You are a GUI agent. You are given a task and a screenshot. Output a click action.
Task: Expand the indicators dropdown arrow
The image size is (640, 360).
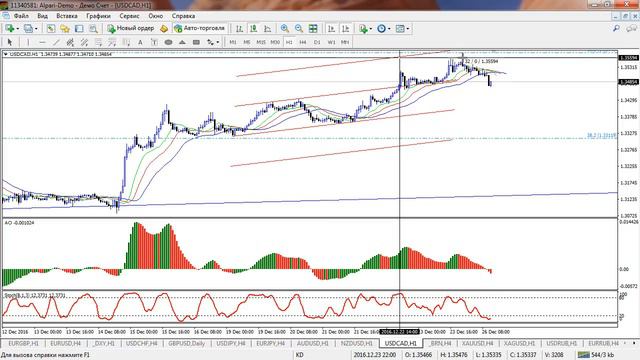[371, 29]
